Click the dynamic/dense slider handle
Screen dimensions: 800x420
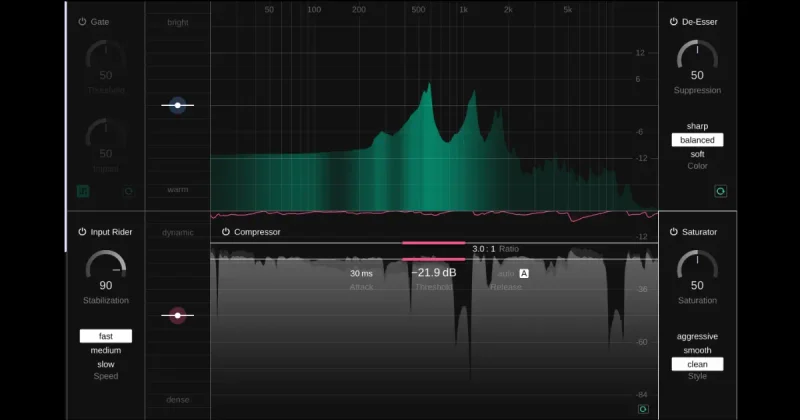pos(178,315)
